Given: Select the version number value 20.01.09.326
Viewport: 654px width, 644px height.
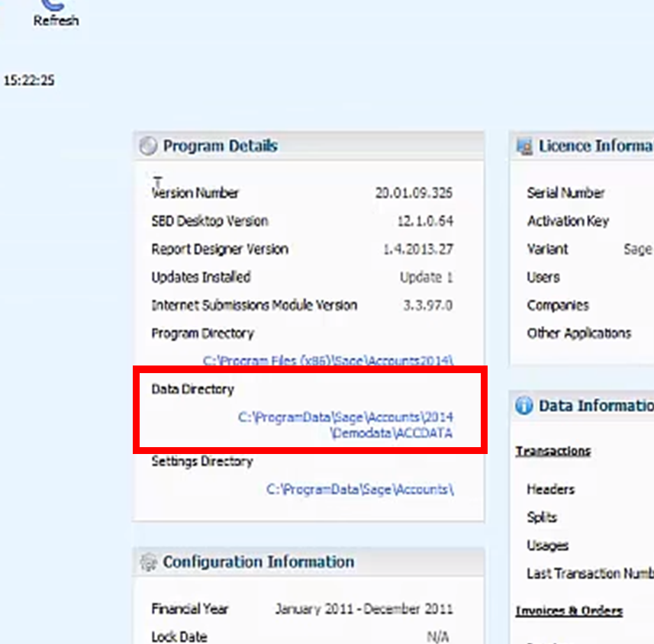Looking at the screenshot, I should (414, 193).
